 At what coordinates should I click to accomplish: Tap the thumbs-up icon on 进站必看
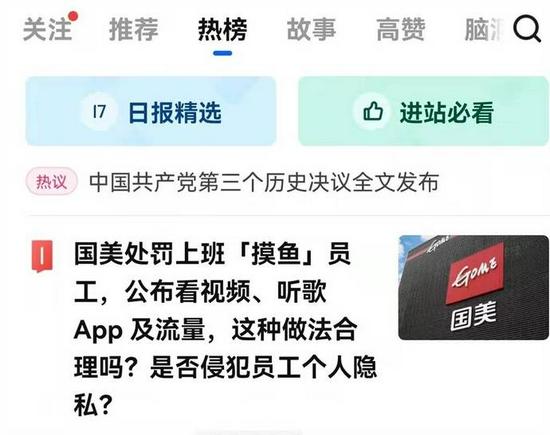pos(373,112)
